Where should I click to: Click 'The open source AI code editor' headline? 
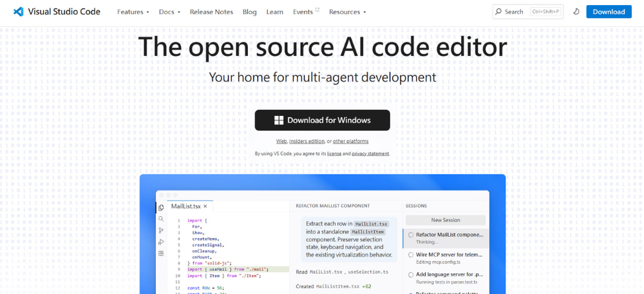[x=323, y=46]
